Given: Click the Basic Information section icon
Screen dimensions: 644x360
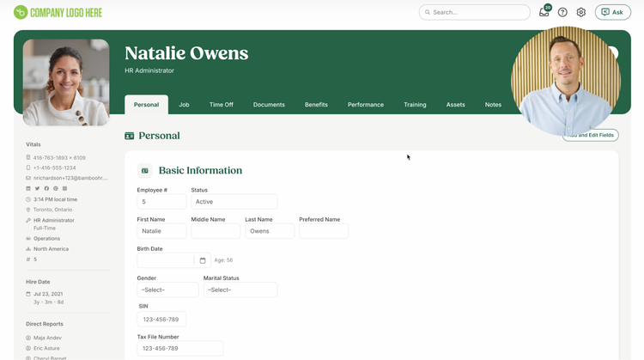Looking at the screenshot, I should [x=144, y=170].
